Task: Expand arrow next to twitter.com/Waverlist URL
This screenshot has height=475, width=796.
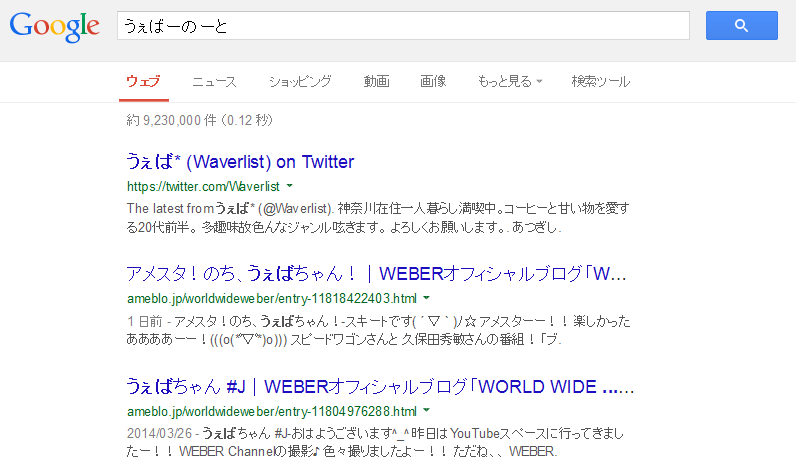Action: 289,186
